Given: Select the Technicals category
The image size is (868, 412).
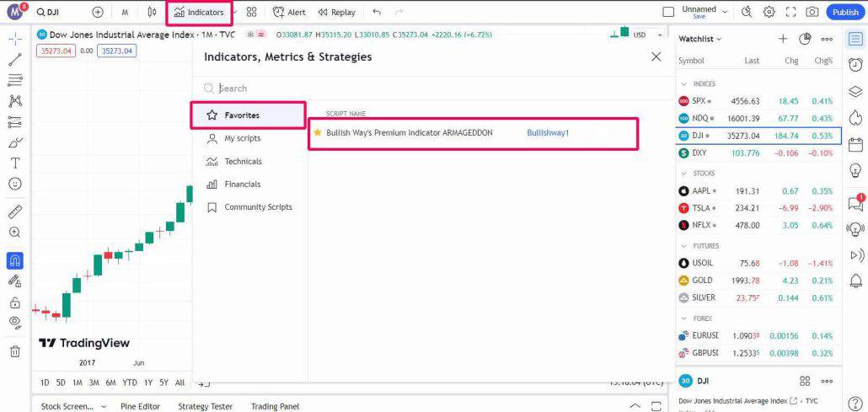Looking at the screenshot, I should click(248, 162).
